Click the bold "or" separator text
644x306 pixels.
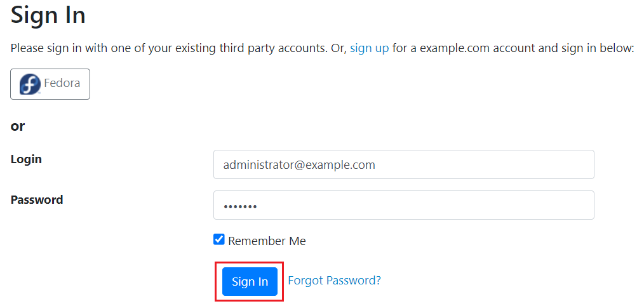click(18, 126)
